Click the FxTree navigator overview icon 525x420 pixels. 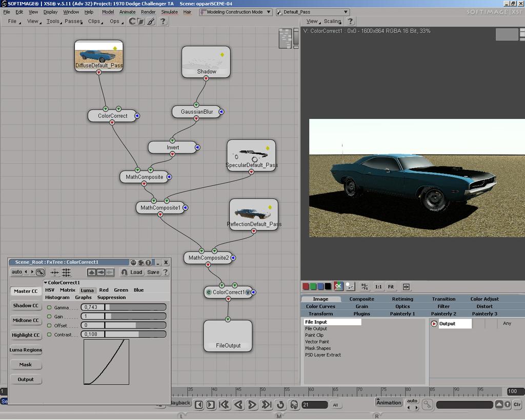pyautogui.click(x=286, y=38)
